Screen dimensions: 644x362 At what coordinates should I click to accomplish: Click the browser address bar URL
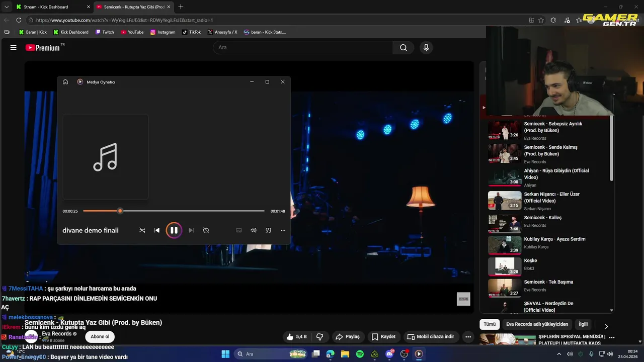(x=124, y=20)
